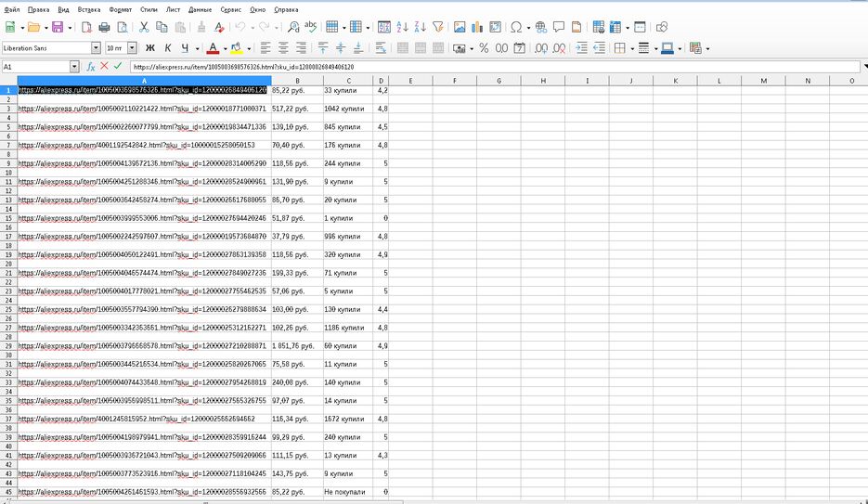Paste from clipboard
The height and width of the screenshot is (504, 868).
(180, 27)
